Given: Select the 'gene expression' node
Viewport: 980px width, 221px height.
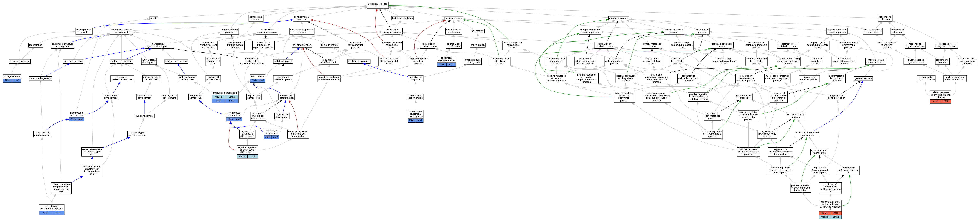Looking at the screenshot, I should [863, 78].
